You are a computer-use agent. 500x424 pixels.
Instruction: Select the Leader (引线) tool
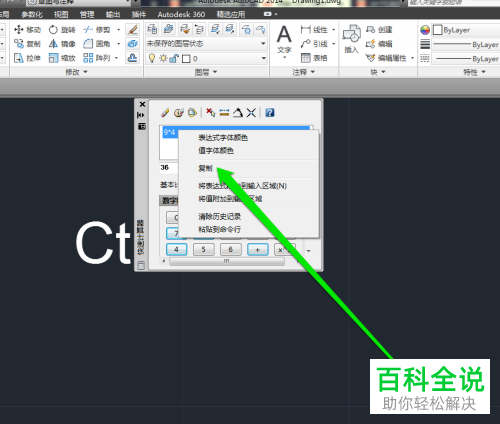point(314,44)
